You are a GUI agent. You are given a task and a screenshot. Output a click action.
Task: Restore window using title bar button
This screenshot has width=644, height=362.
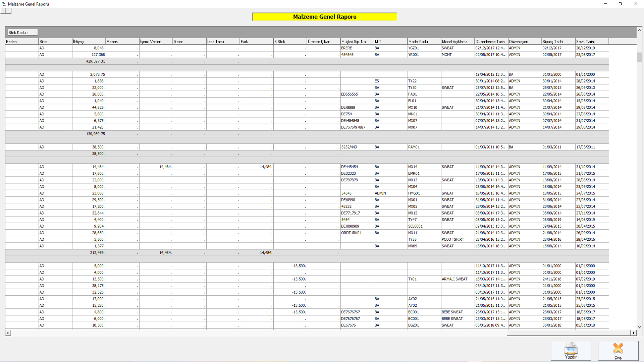click(621, 4)
